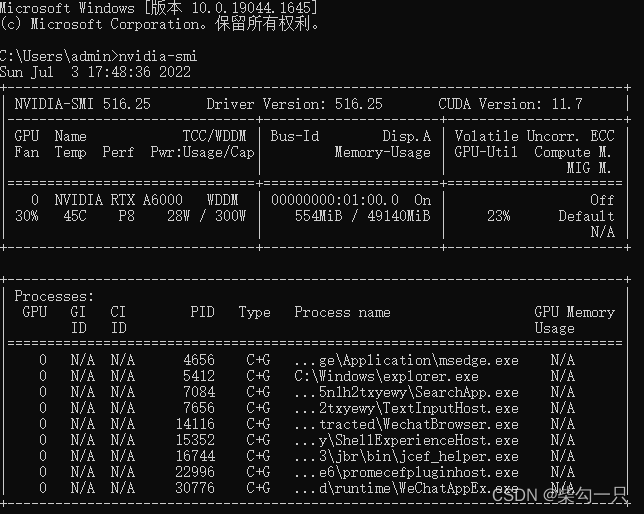Click the GPU Memory Usage column header
Screen dimensions: 644x514
[575, 320]
